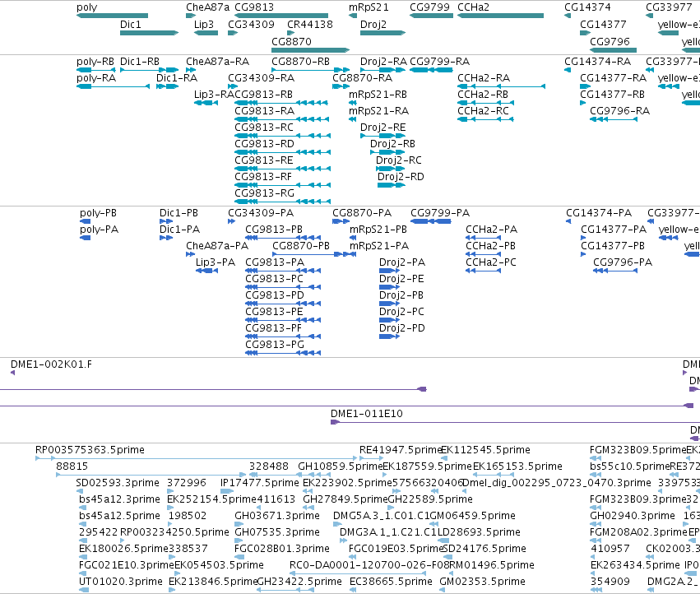Select the CR44138 gene label
700x594 pixels.
click(x=310, y=25)
